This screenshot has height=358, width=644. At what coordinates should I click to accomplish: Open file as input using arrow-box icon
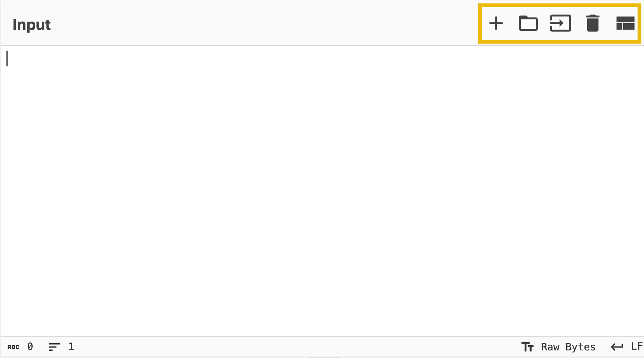(560, 24)
